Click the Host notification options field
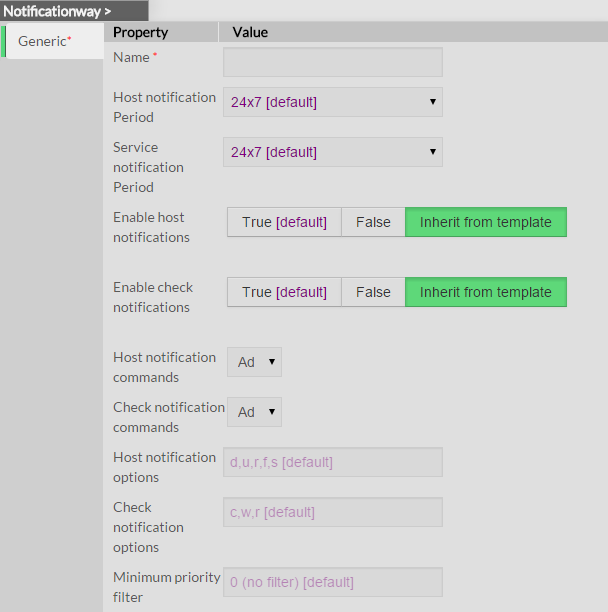Screen dimensions: 608x612 (332, 462)
